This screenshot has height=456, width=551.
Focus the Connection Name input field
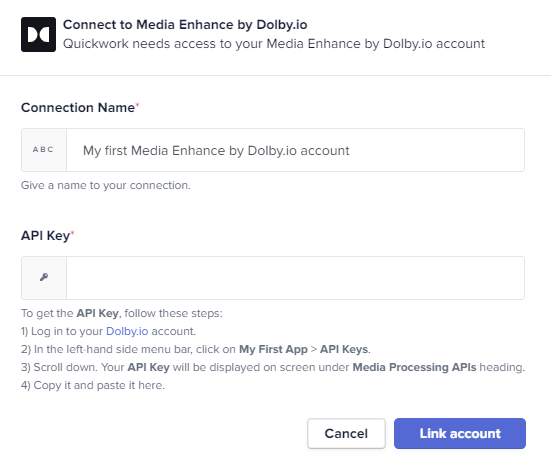click(295, 150)
